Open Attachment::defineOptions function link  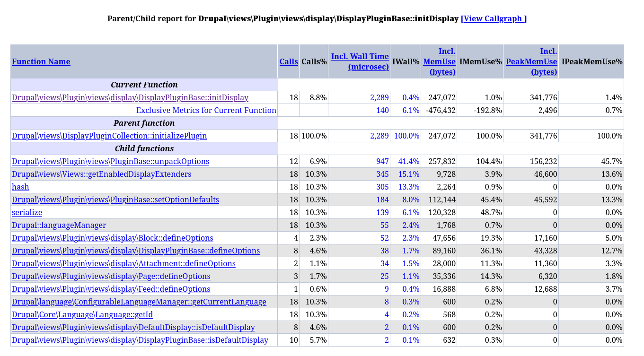124,263
